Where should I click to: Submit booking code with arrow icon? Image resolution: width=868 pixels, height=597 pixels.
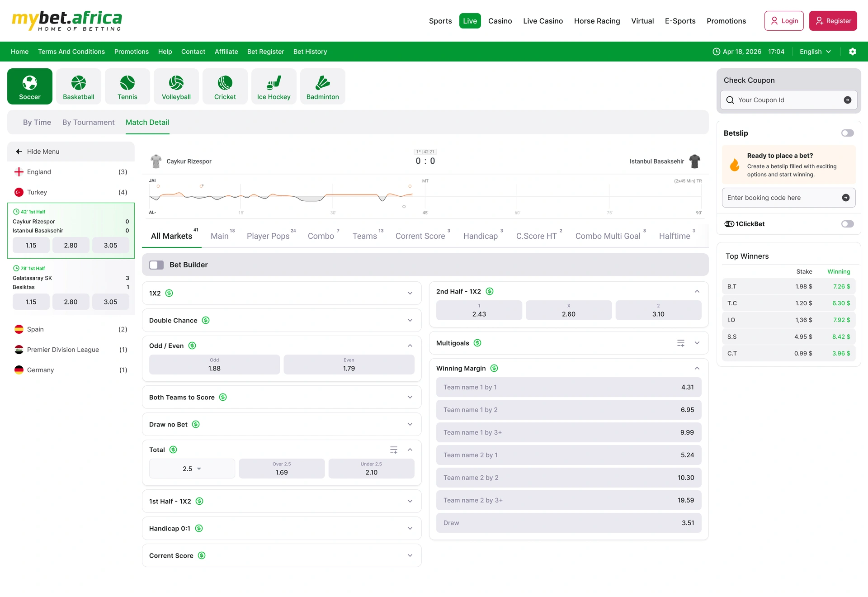click(846, 198)
